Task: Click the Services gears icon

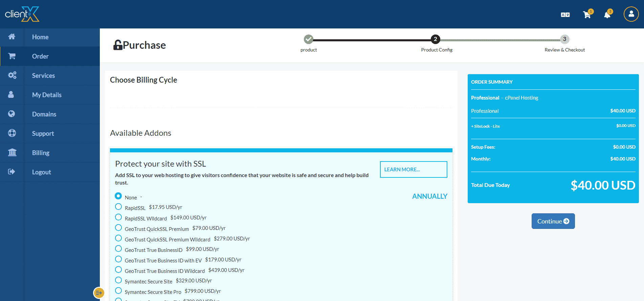Action: pos(12,76)
